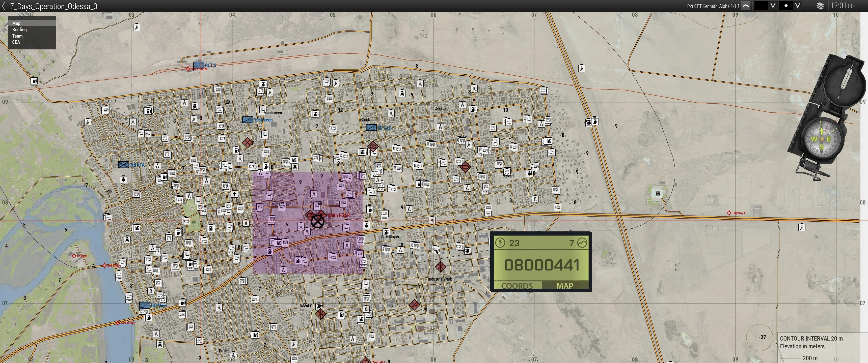Click the GPS elevation icon
This screenshot has height=363, width=868.
(582, 243)
